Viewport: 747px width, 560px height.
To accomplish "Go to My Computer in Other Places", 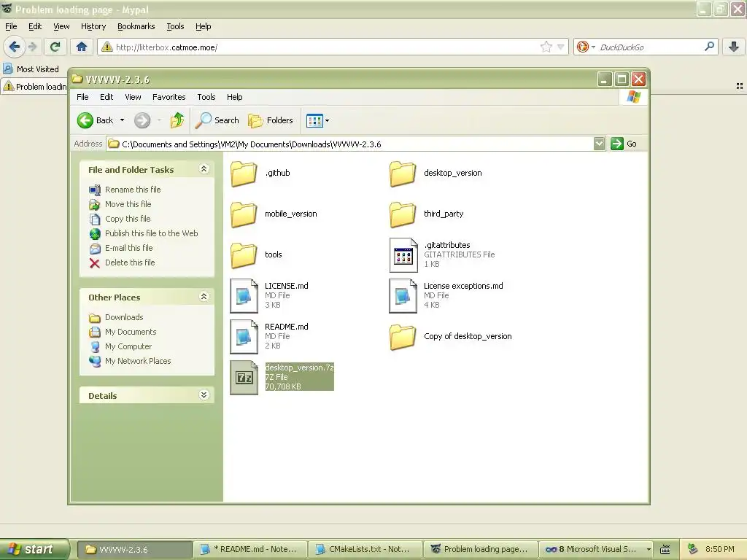I will pyautogui.click(x=120, y=346).
